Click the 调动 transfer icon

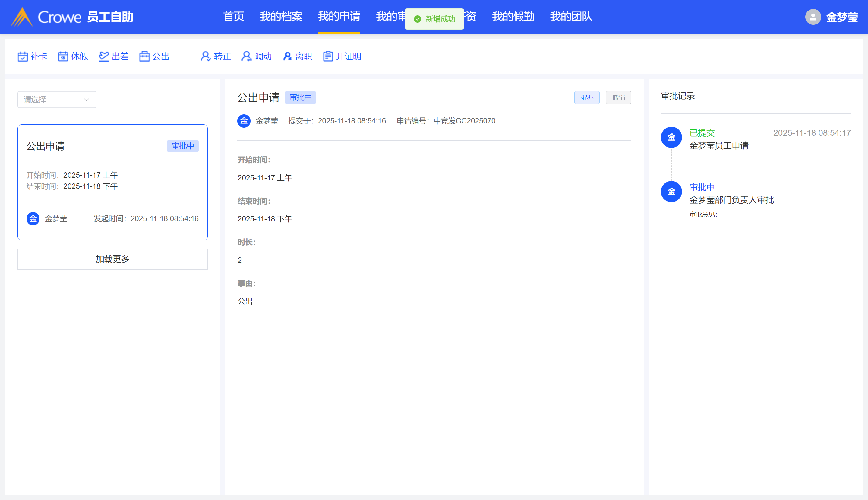tap(246, 56)
